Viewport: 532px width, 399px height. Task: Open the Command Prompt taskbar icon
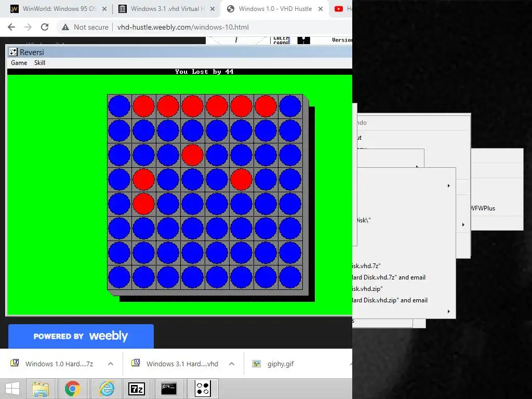169,389
